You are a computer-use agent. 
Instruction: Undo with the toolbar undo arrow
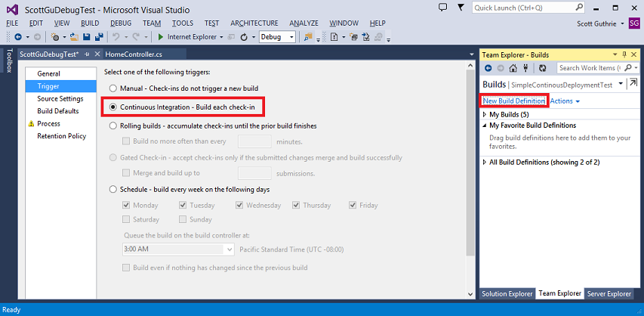(116, 37)
